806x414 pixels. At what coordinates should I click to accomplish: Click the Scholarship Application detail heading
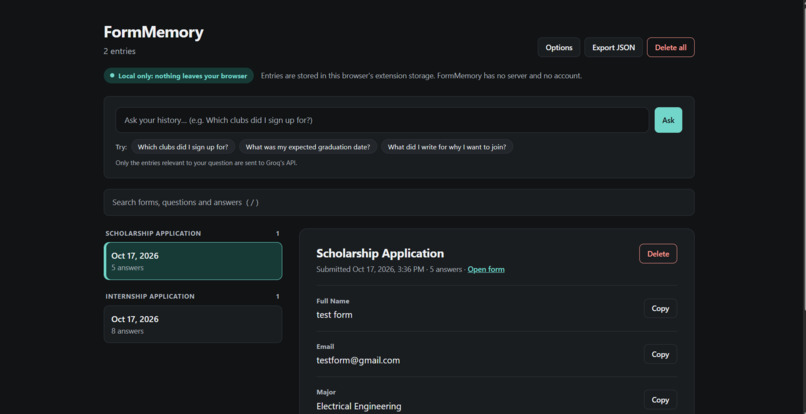click(380, 254)
